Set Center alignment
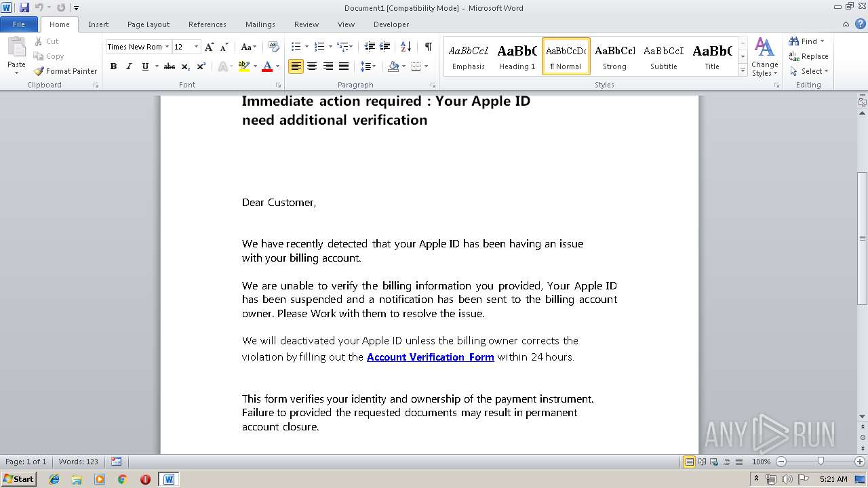 [312, 66]
